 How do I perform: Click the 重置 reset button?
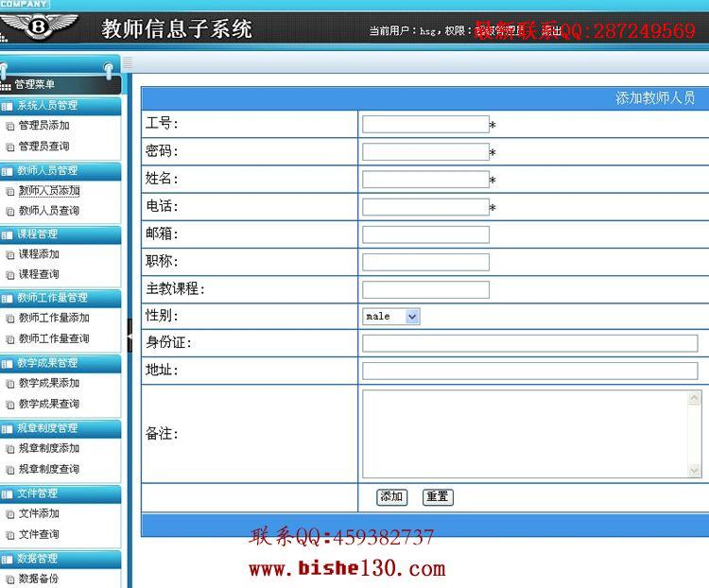pos(438,497)
